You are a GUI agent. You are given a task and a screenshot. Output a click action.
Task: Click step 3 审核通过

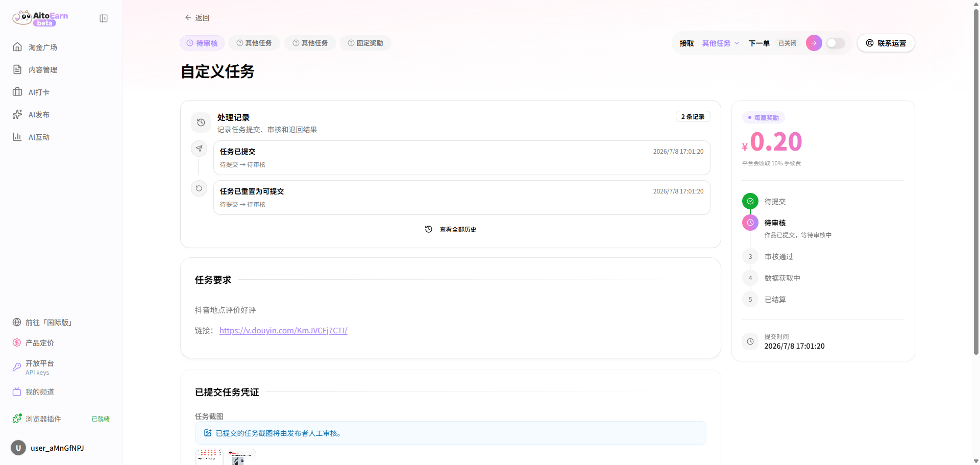tap(778, 257)
